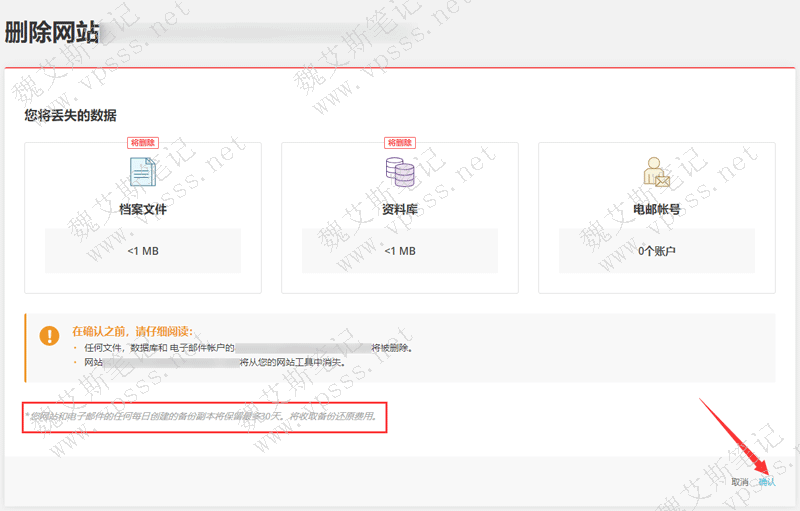Click the 将删除 tag above 档案文件
Image resolution: width=800 pixels, height=511 pixels.
[x=143, y=143]
